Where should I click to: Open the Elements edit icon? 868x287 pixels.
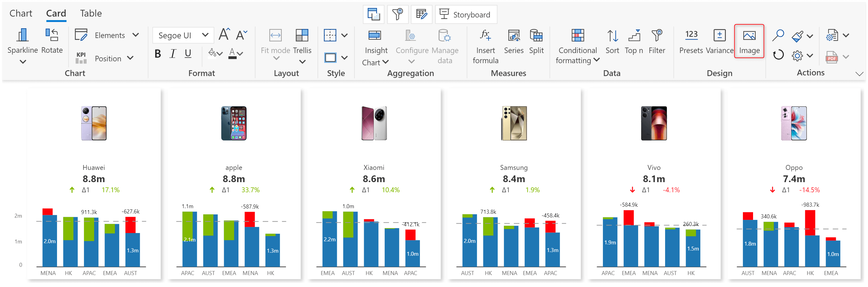coord(81,35)
